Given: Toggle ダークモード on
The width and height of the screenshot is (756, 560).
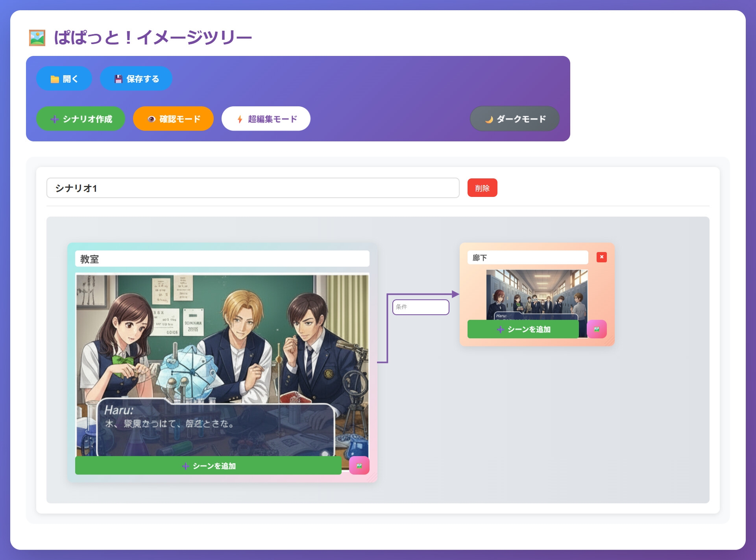Looking at the screenshot, I should pos(515,119).
